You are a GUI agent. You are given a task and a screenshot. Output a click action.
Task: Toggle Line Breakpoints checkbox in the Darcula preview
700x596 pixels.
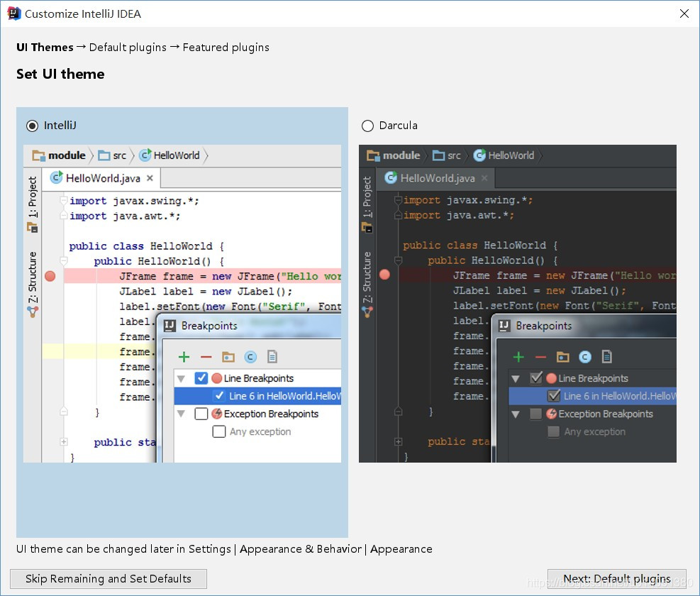535,378
